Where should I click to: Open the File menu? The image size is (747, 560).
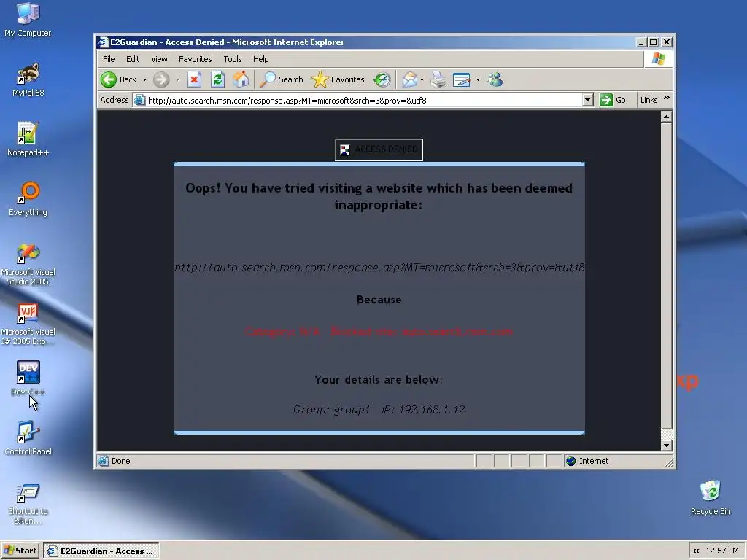click(x=109, y=59)
